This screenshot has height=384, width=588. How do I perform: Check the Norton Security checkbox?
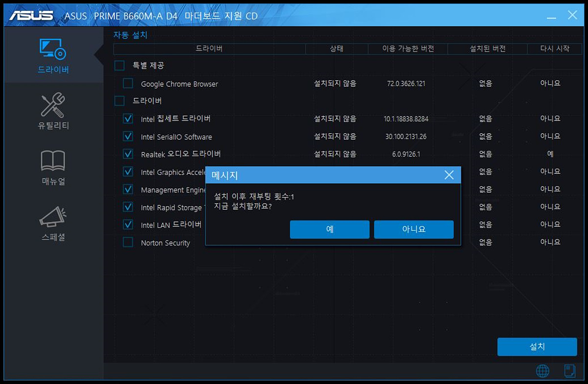(128, 242)
